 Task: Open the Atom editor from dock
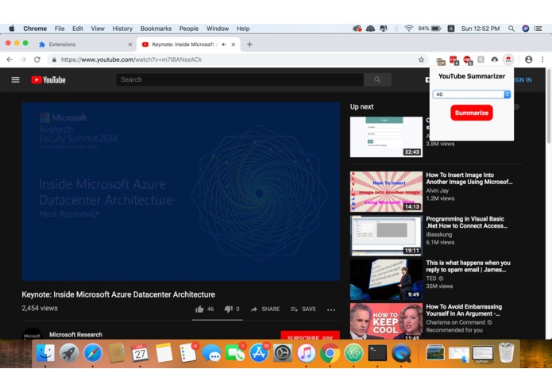coord(353,353)
